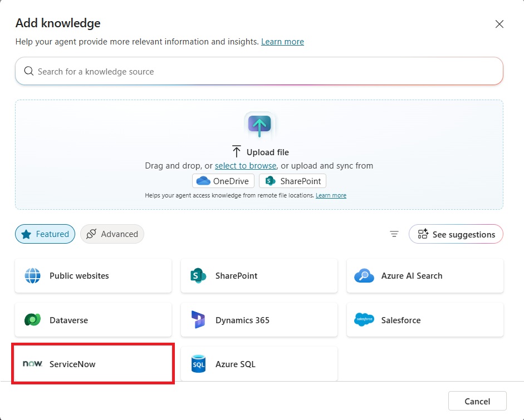524x420 pixels.
Task: Close the Add knowledge dialog
Action: pos(499,24)
